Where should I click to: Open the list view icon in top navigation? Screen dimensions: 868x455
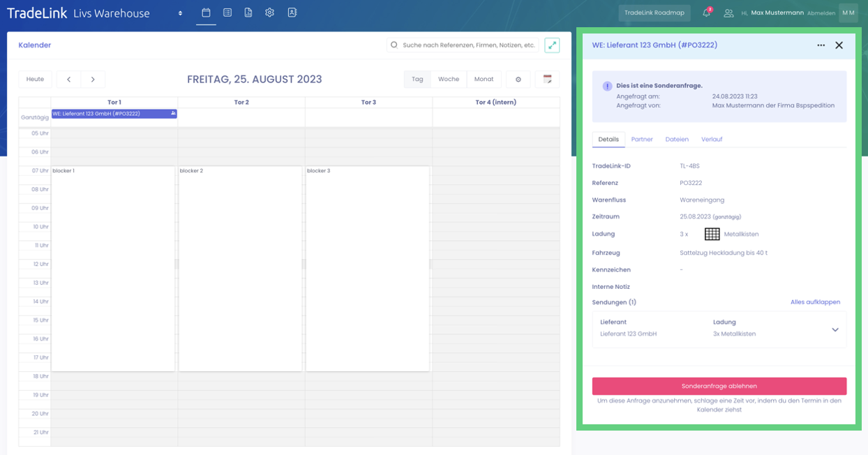click(x=227, y=13)
